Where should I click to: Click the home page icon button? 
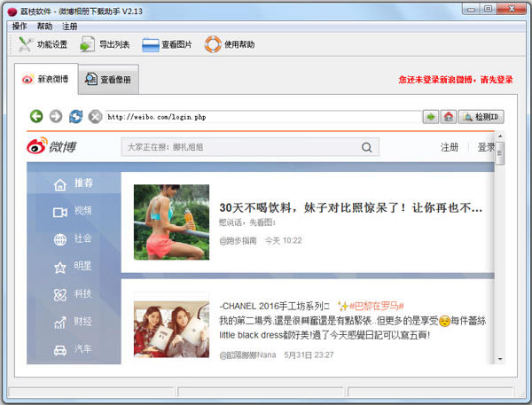tap(449, 117)
